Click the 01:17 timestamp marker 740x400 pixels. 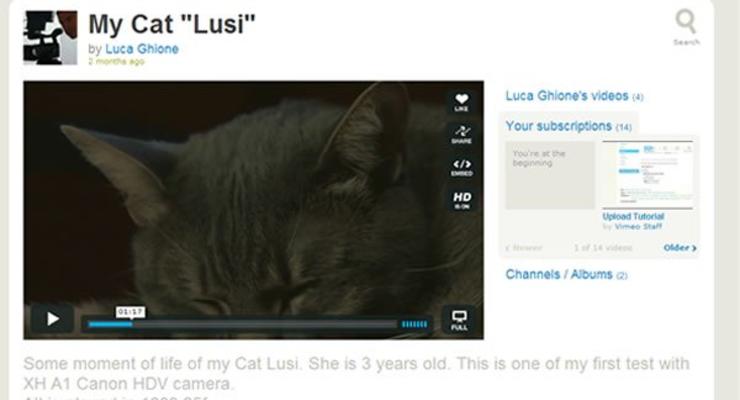tap(130, 312)
